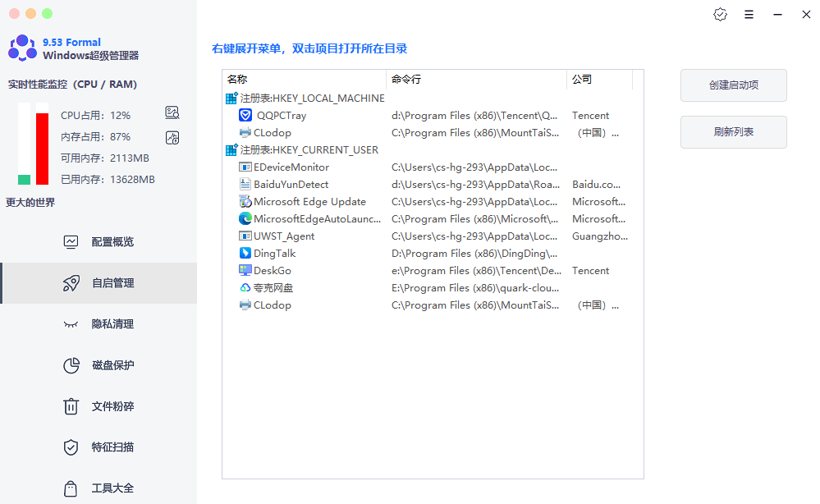
Task: Click the UWST_Agent window icon
Action: [x=245, y=236]
